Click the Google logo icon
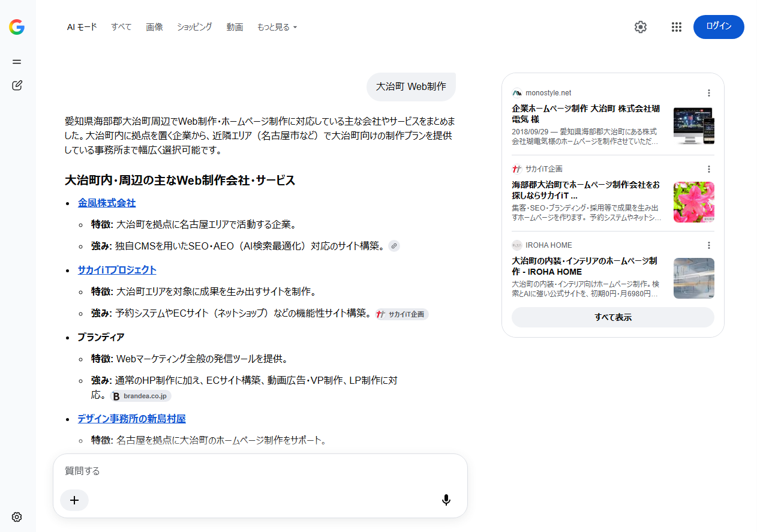This screenshot has width=757, height=532. pyautogui.click(x=17, y=27)
